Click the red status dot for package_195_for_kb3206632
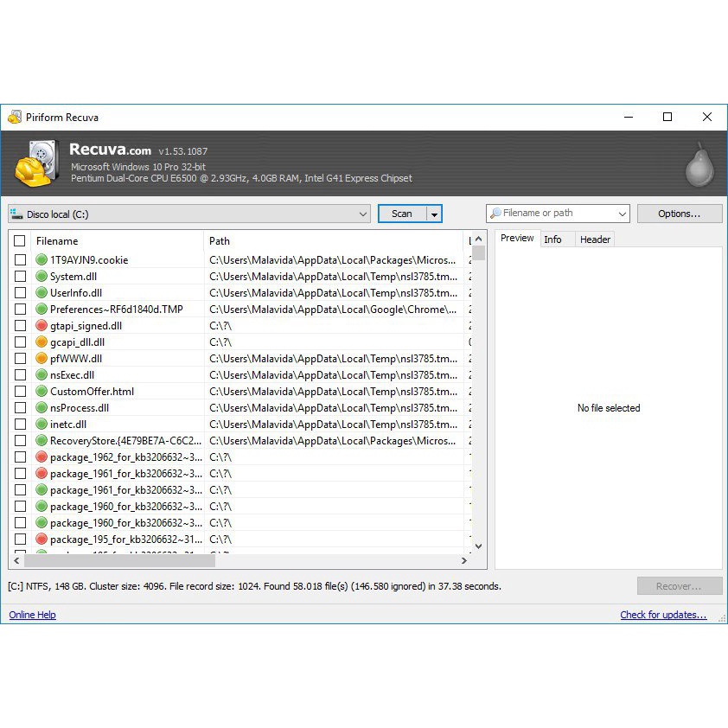 [x=42, y=539]
